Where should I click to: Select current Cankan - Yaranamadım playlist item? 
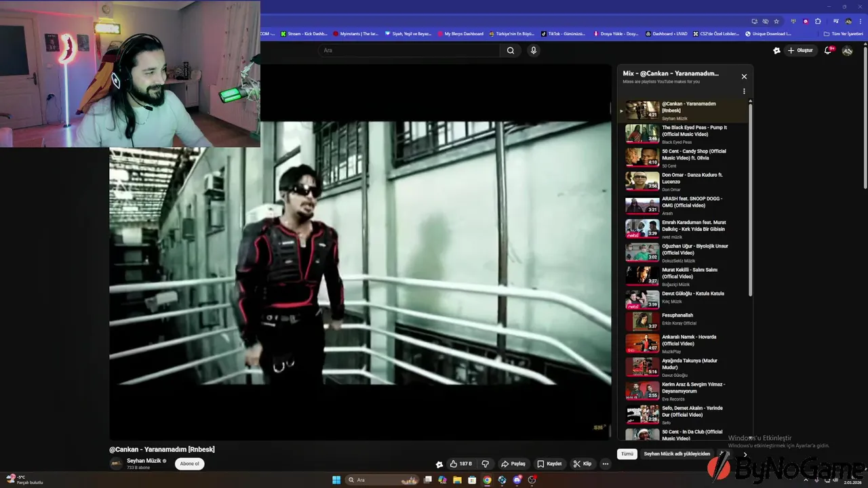[684, 110]
